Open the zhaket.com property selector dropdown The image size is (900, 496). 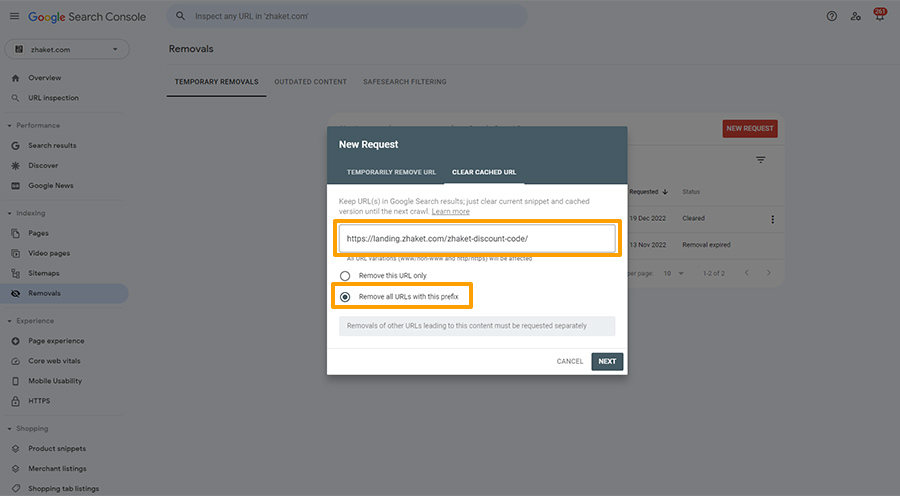(67, 49)
